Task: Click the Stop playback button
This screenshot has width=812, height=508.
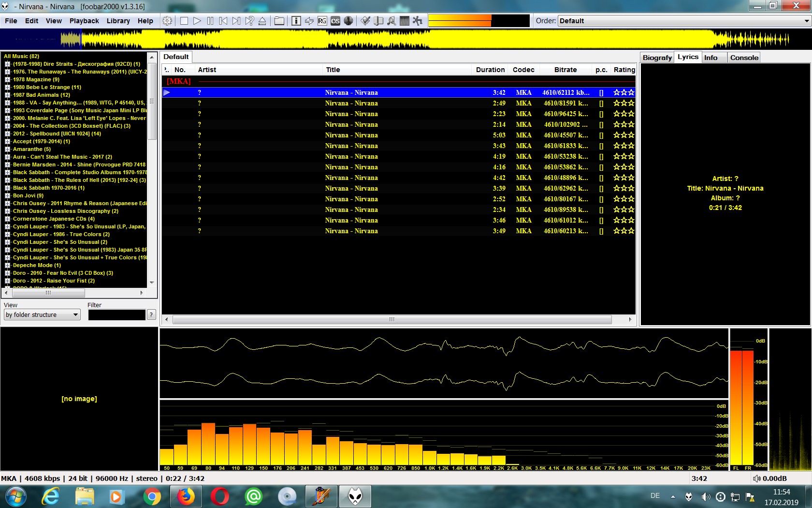Action: pyautogui.click(x=184, y=21)
